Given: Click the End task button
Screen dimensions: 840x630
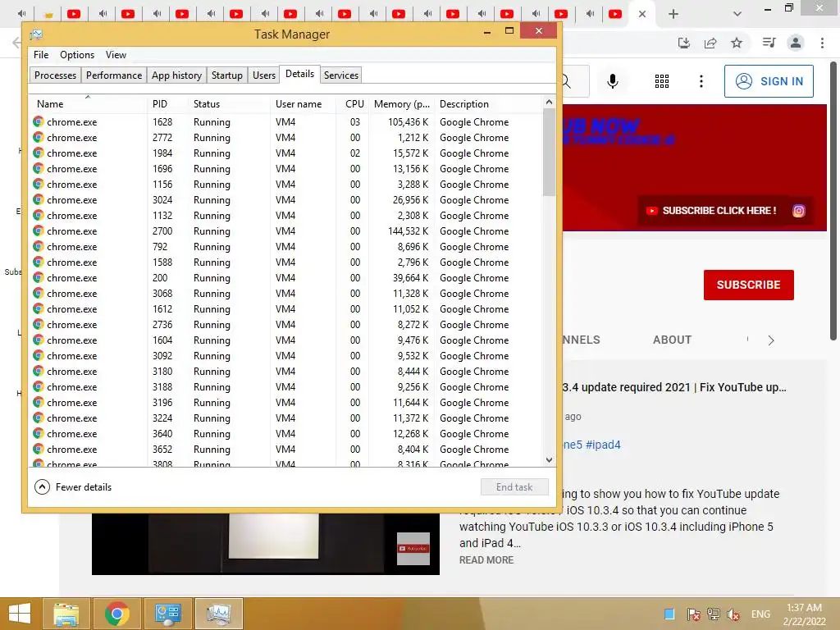Looking at the screenshot, I should [x=514, y=487].
